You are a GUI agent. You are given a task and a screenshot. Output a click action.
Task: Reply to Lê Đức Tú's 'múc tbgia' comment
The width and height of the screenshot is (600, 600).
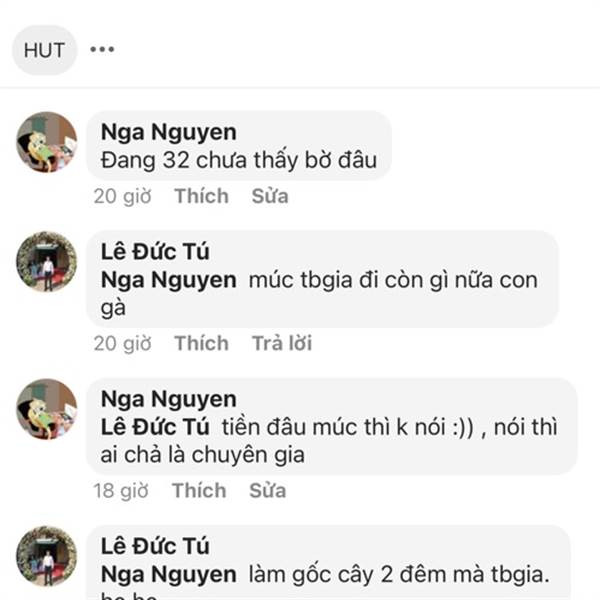[282, 343]
